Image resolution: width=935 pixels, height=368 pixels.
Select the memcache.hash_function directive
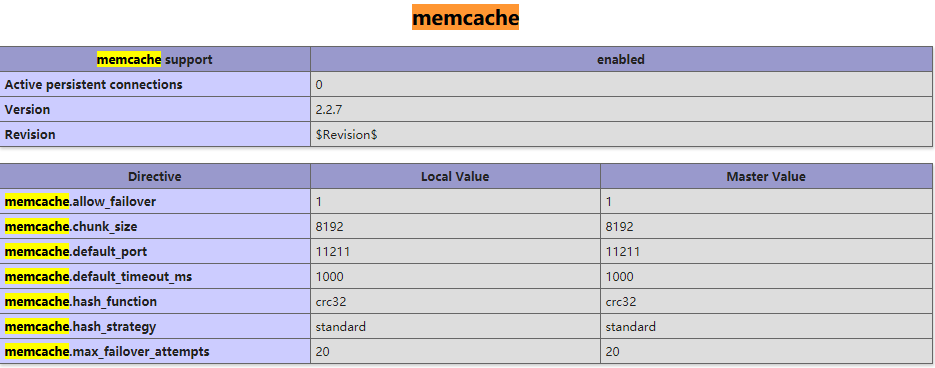coord(81,302)
